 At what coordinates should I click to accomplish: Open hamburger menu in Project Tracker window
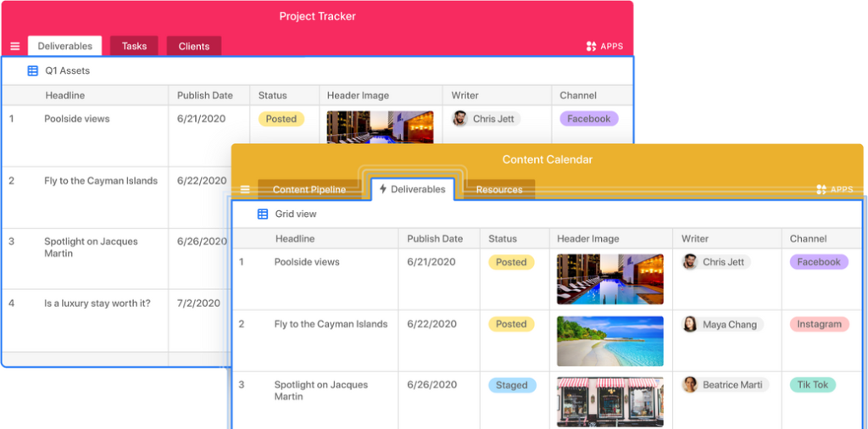click(15, 47)
